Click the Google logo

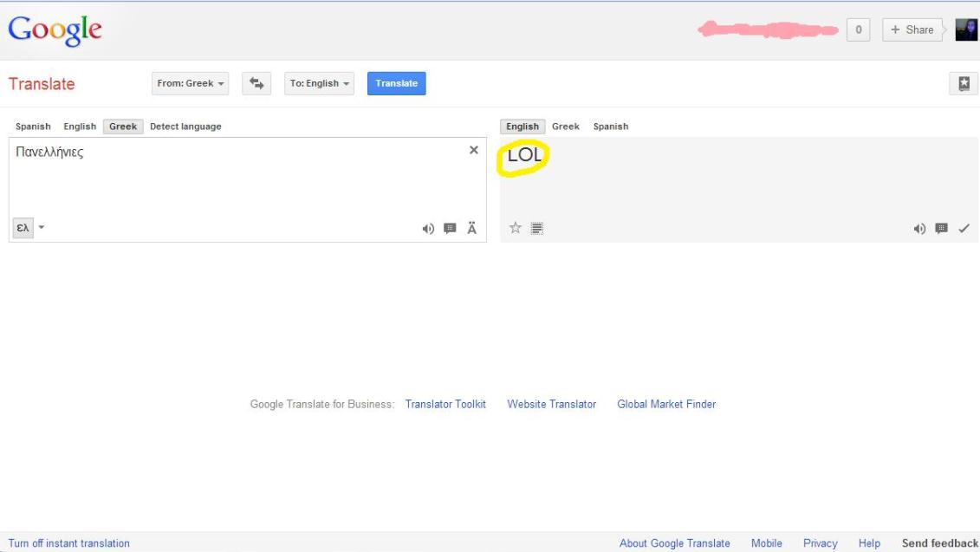click(55, 30)
